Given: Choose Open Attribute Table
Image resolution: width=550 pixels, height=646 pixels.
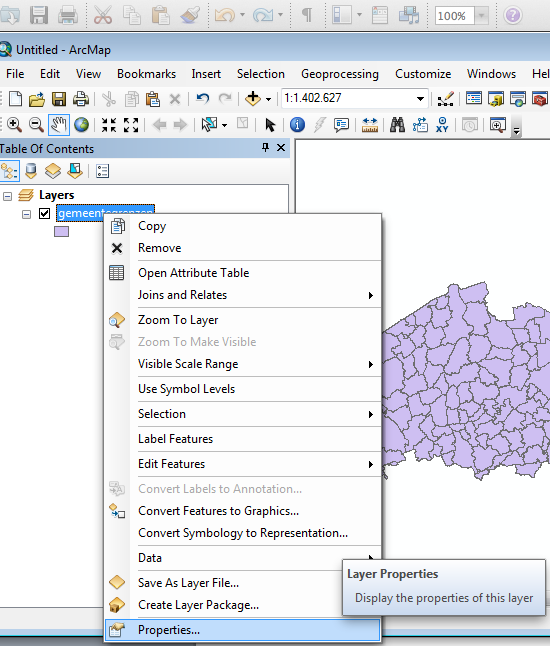Looking at the screenshot, I should click(x=243, y=273).
